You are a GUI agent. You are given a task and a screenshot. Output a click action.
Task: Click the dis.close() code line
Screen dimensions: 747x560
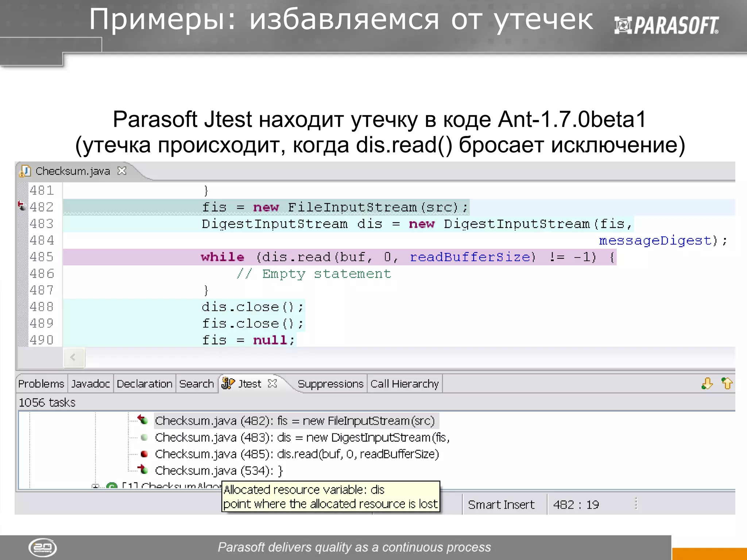(x=252, y=307)
